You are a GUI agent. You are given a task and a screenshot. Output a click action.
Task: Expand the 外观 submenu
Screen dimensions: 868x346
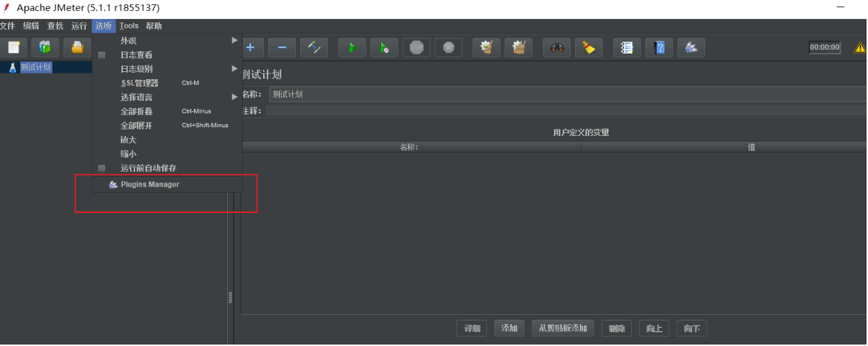pos(167,41)
